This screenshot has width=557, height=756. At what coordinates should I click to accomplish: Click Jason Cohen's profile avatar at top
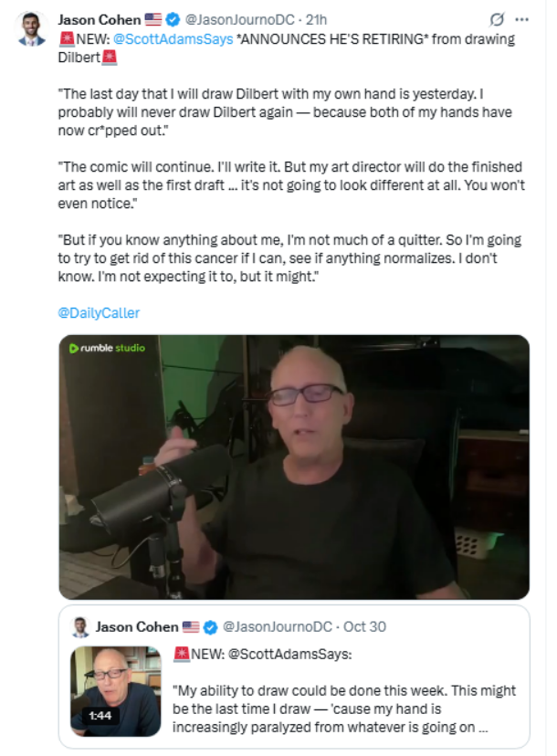32,28
